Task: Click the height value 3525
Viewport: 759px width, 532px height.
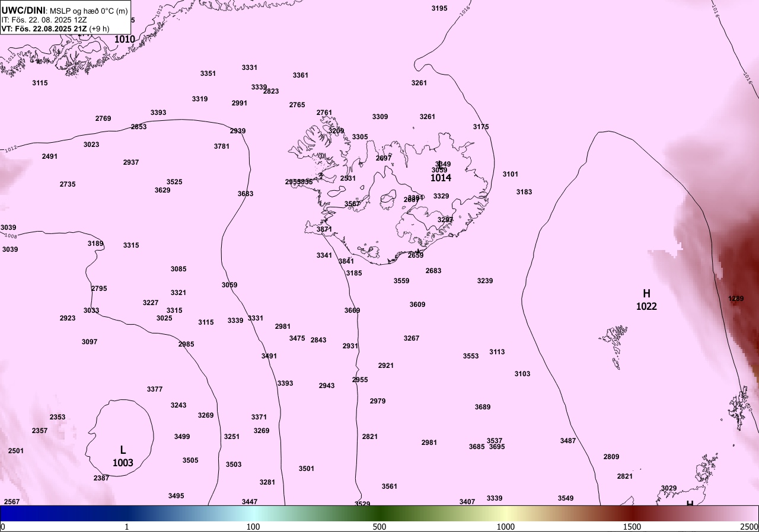Action: (x=174, y=182)
